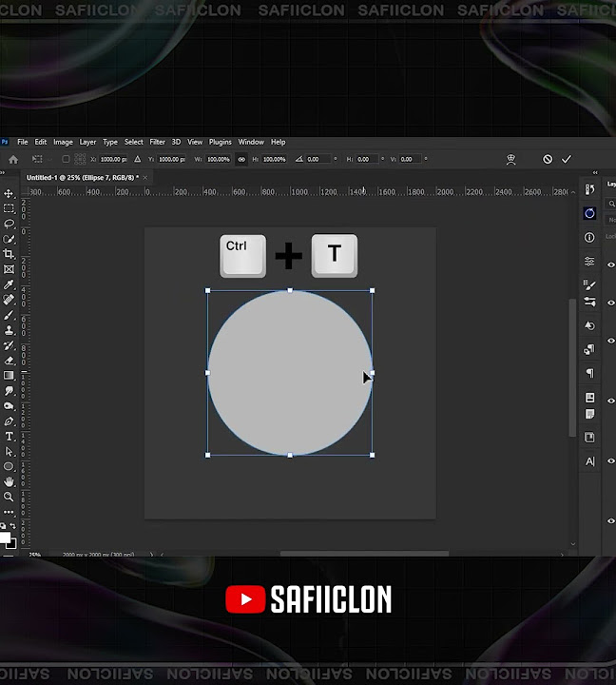Select the Move tool
Viewport: 616px width, 685px height.
click(9, 193)
